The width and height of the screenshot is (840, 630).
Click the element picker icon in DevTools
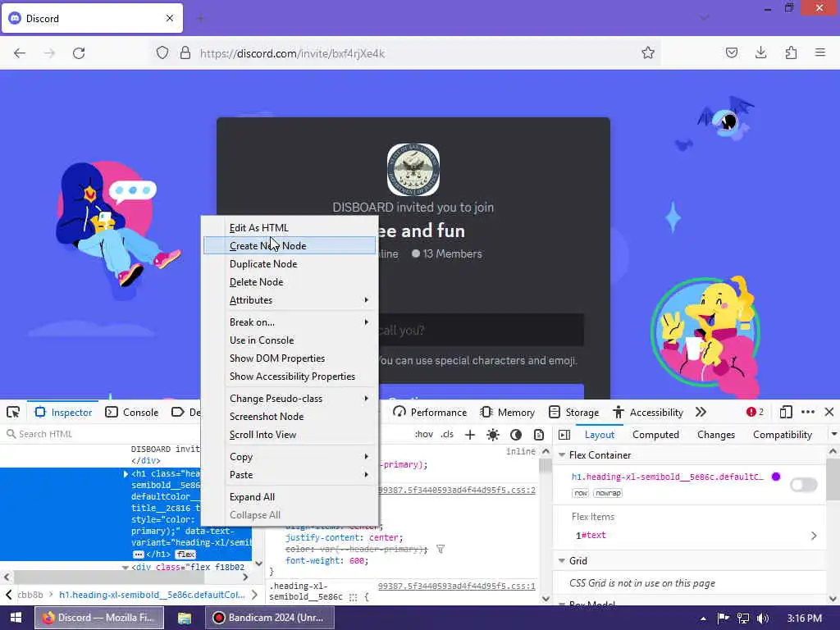tap(13, 412)
